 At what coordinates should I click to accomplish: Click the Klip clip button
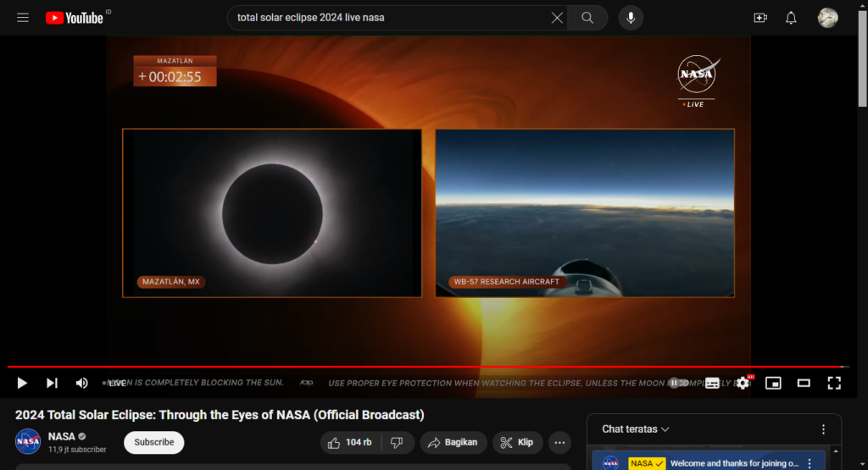click(517, 442)
